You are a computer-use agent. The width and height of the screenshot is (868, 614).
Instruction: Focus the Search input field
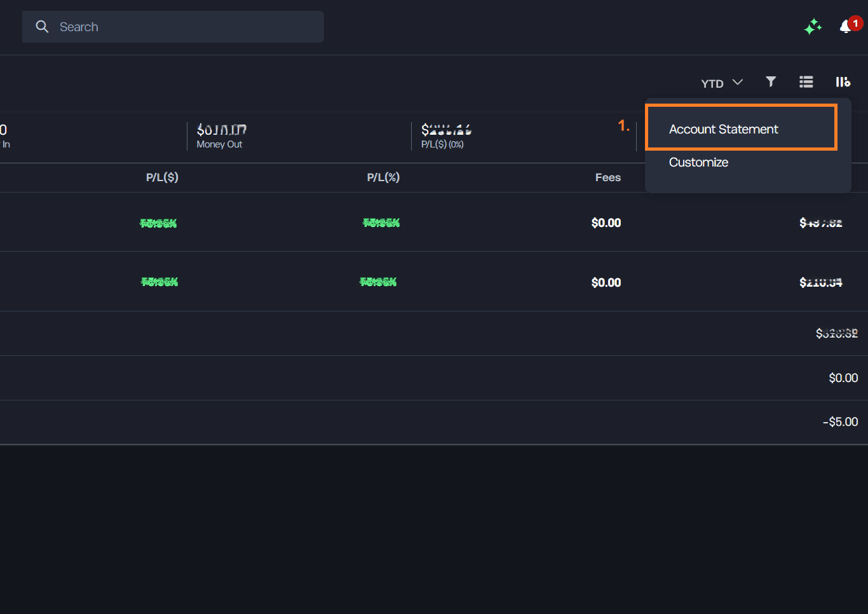(x=173, y=27)
